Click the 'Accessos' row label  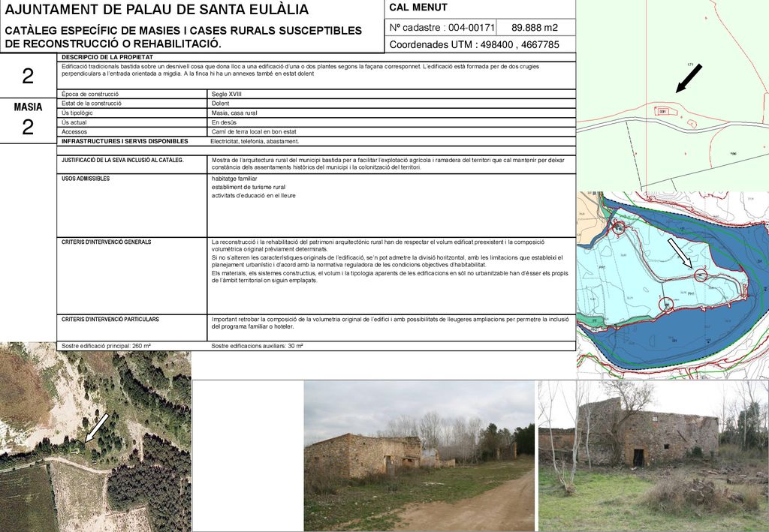[74, 132]
